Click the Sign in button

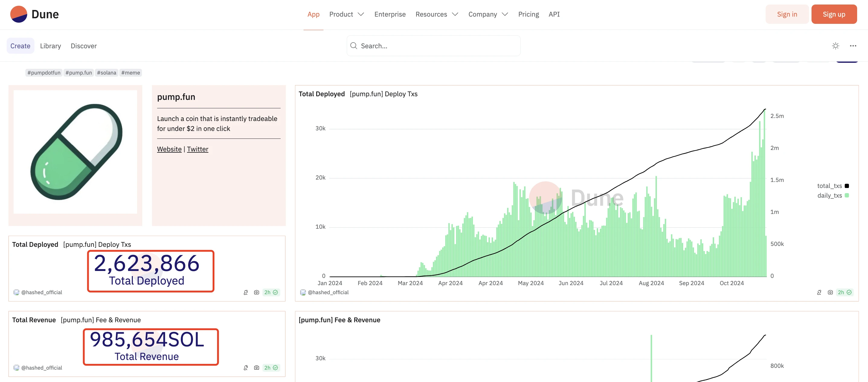[x=787, y=14]
